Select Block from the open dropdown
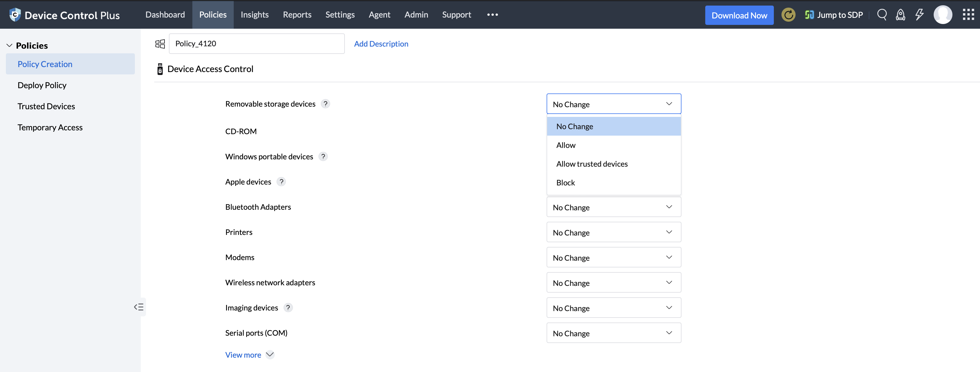980x372 pixels. click(566, 183)
